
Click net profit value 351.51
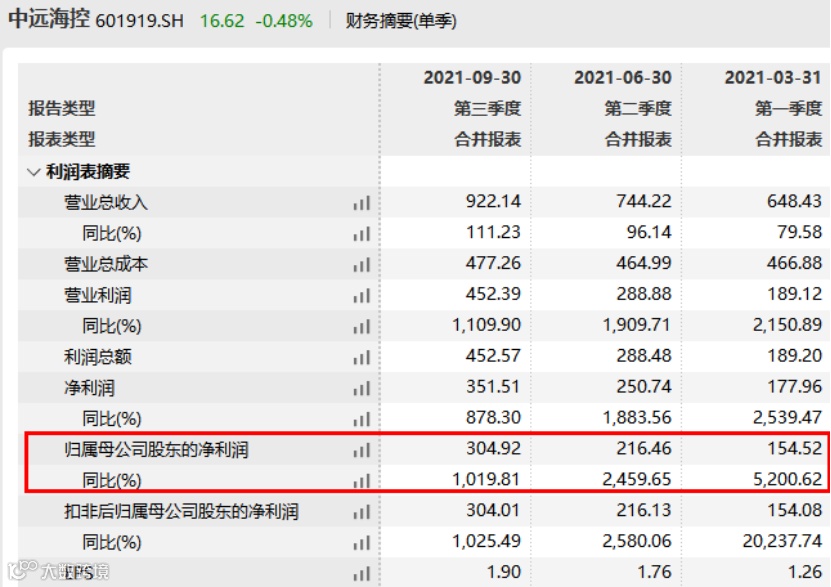(x=493, y=386)
